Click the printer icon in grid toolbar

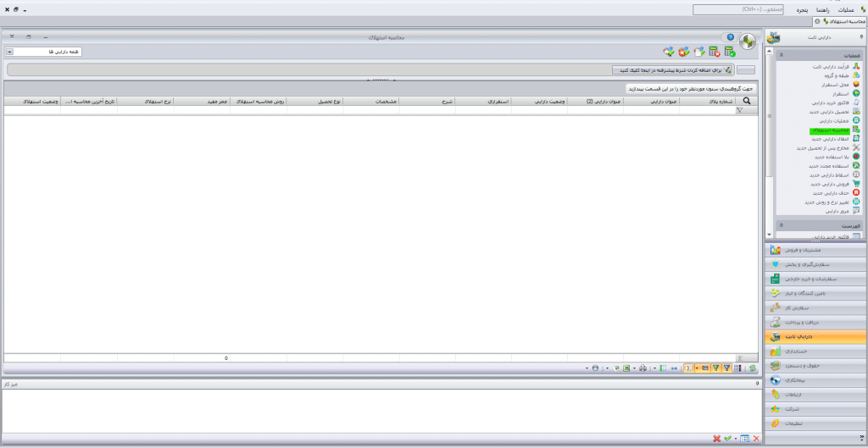(x=643, y=368)
